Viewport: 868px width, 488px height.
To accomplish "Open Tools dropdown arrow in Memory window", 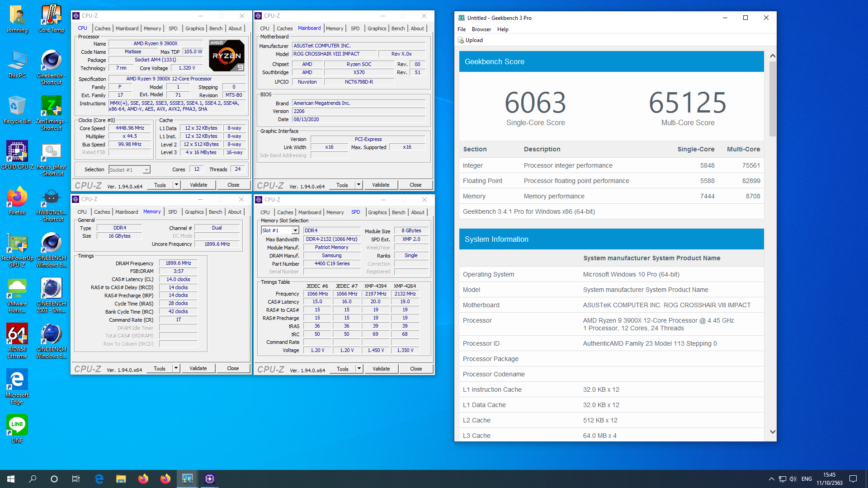I will pyautogui.click(x=176, y=368).
